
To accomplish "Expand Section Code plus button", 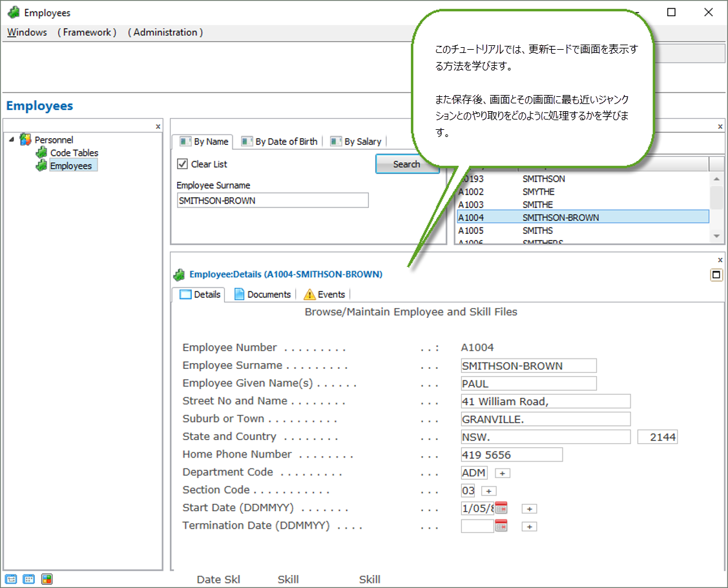I will (489, 491).
